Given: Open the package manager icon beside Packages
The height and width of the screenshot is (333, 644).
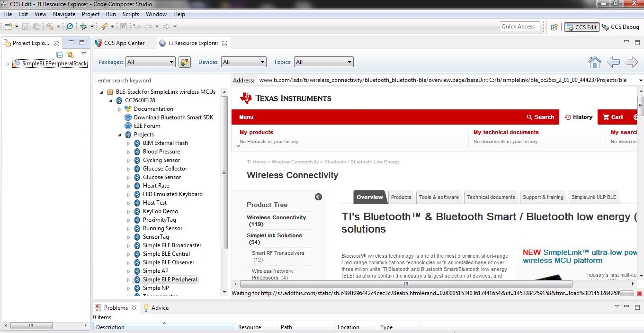Looking at the screenshot, I should pos(185,62).
